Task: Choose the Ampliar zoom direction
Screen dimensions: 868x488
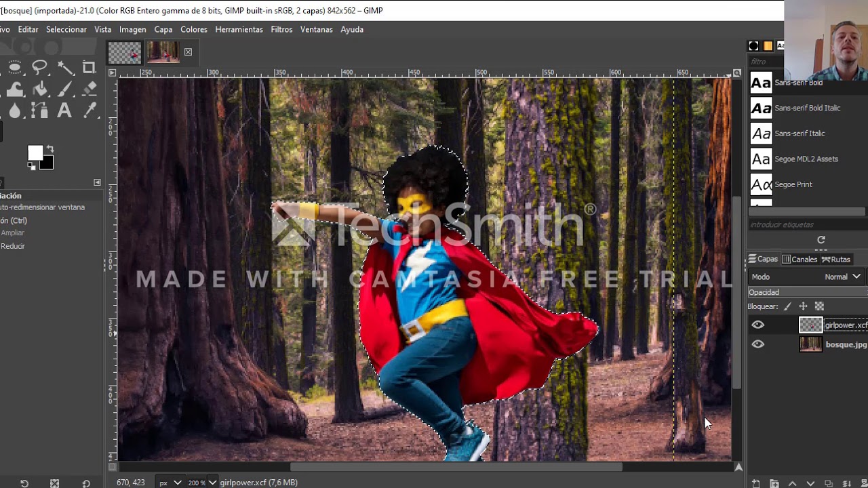Action: coord(12,232)
